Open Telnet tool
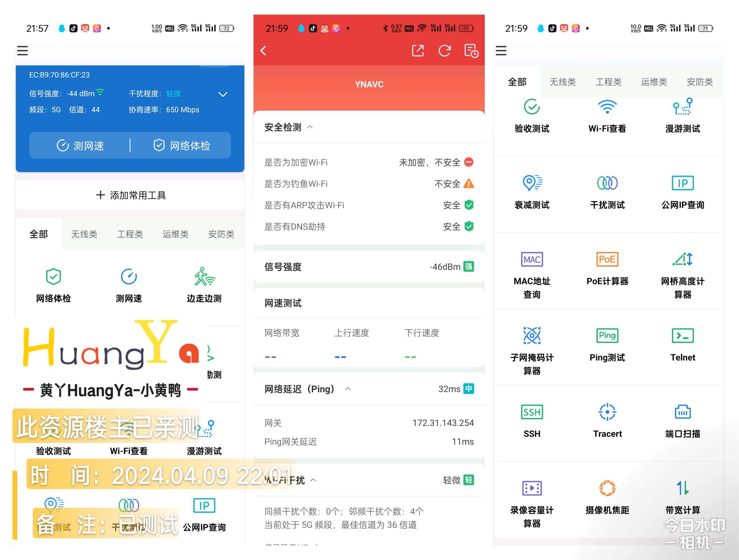 pyautogui.click(x=683, y=345)
